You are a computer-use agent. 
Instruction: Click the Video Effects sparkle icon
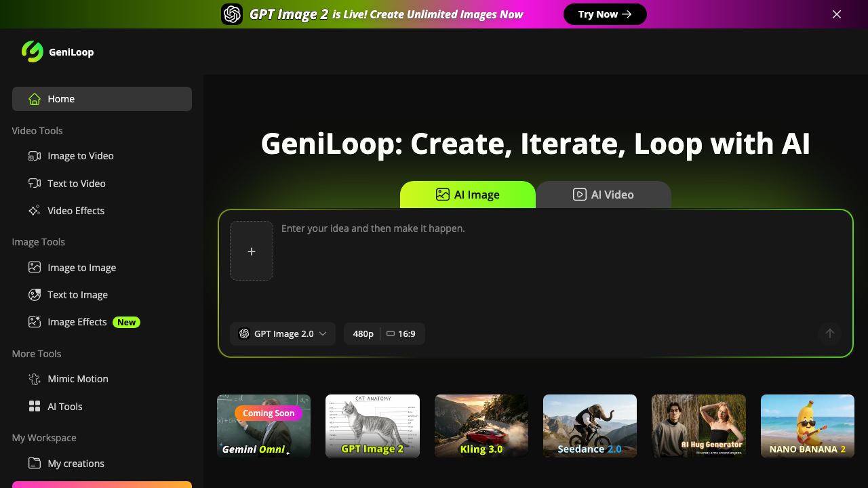(x=35, y=211)
